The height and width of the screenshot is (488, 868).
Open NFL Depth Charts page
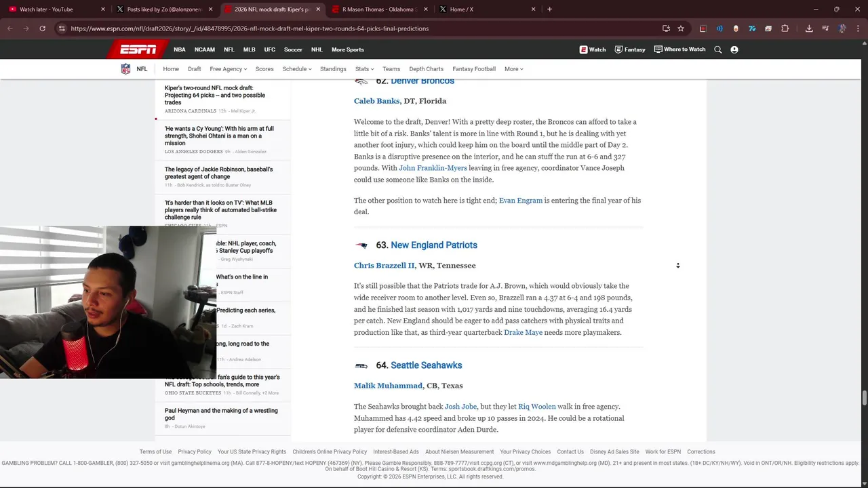tap(426, 69)
